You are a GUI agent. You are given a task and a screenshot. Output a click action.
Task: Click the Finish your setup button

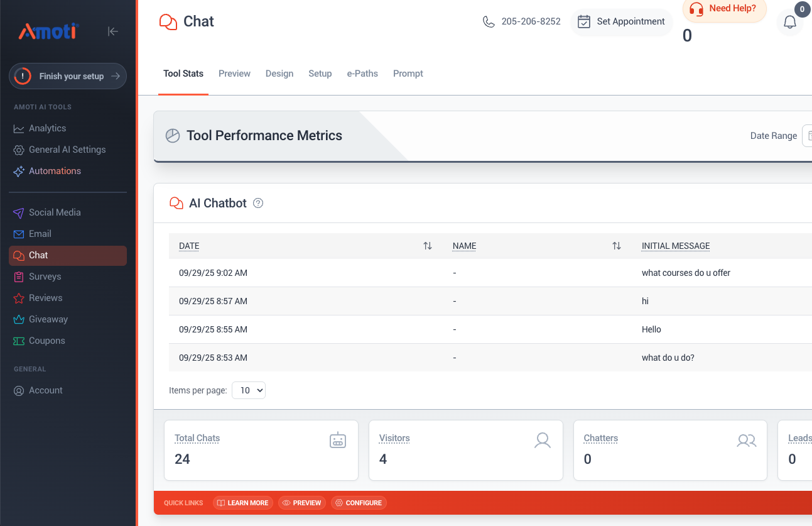[x=68, y=76]
